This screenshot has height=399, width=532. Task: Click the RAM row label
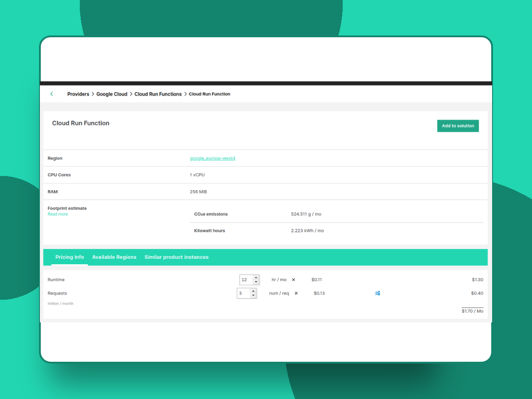(53, 192)
